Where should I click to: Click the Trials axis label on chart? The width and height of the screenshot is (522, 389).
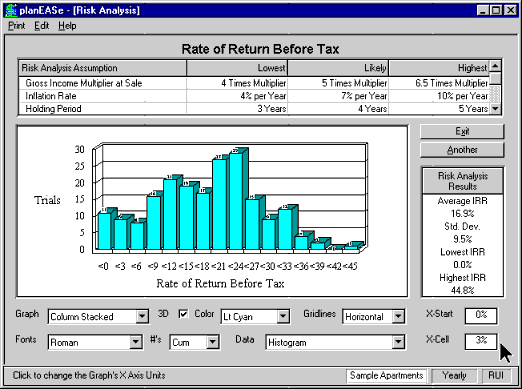47,200
